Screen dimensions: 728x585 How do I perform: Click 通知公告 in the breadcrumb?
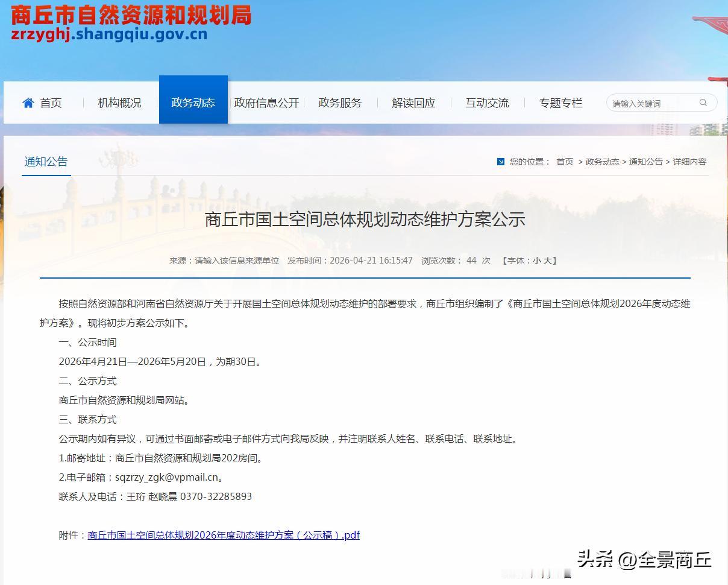[645, 162]
